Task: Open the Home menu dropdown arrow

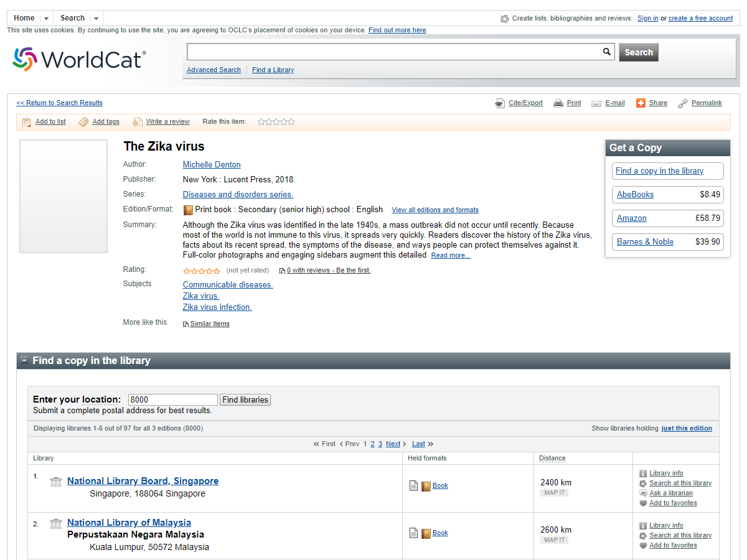Action: click(46, 19)
